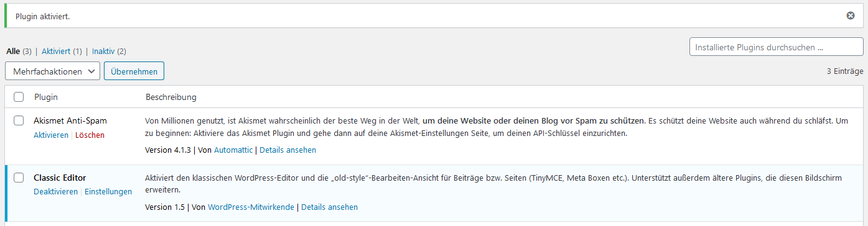Dismiss the "Plugin aktiviert" notice
The height and width of the screenshot is (226, 868).
851,16
